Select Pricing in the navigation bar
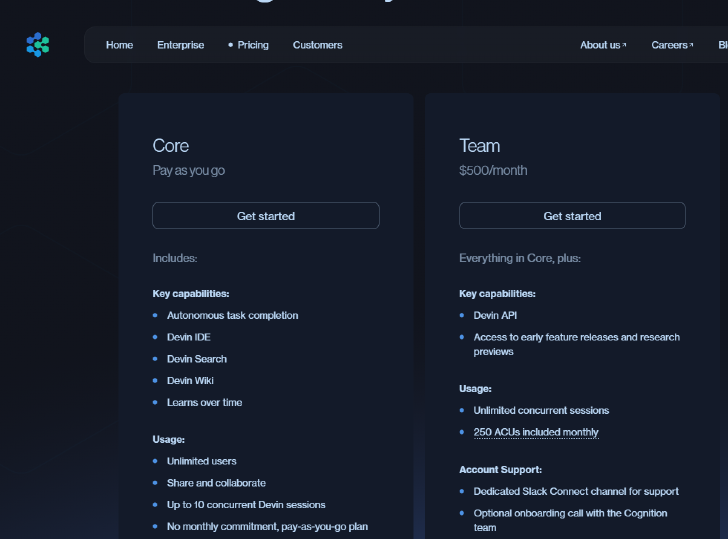Image resolution: width=728 pixels, height=539 pixels. (253, 45)
